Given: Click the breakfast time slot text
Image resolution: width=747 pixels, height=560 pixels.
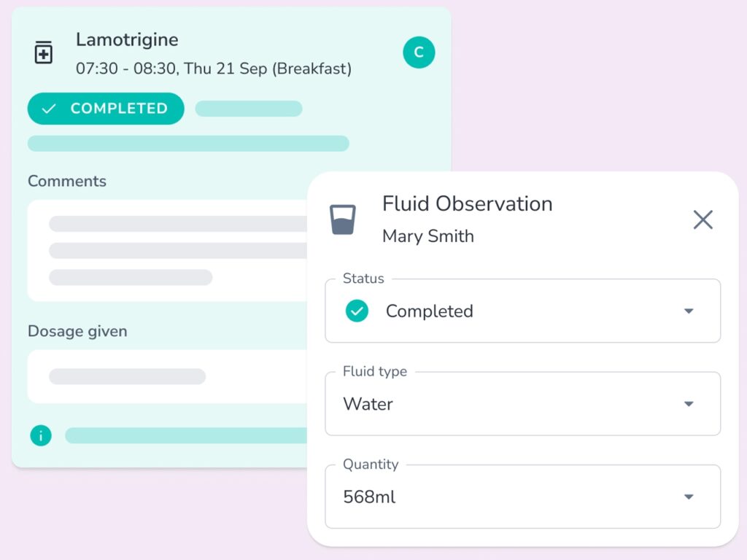Looking at the screenshot, I should [213, 69].
